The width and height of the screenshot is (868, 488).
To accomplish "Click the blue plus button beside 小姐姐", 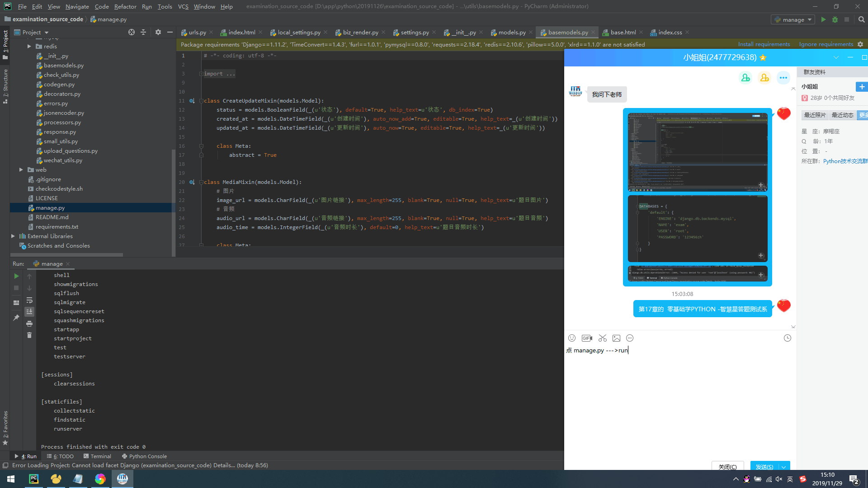I will click(862, 87).
